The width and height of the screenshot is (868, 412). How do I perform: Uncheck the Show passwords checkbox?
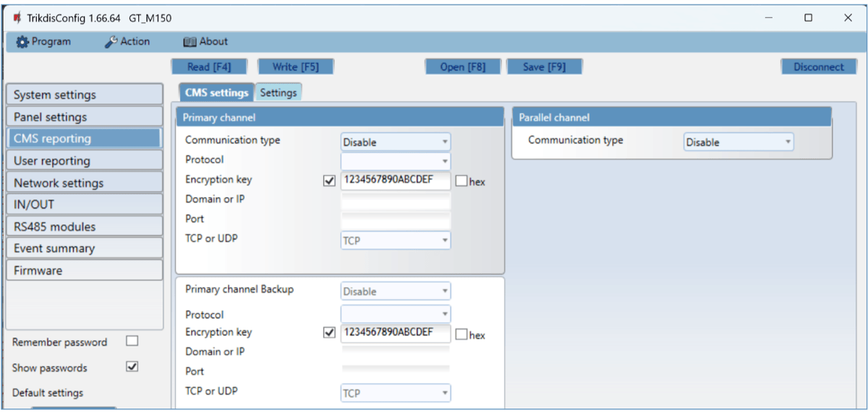click(132, 366)
